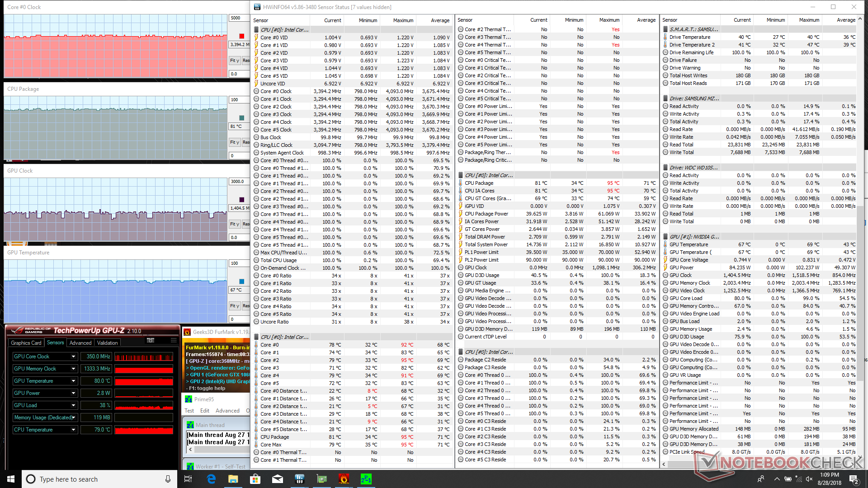This screenshot has height=488, width=868.
Task: Click FurMark taskbar icon
Action: 344,479
